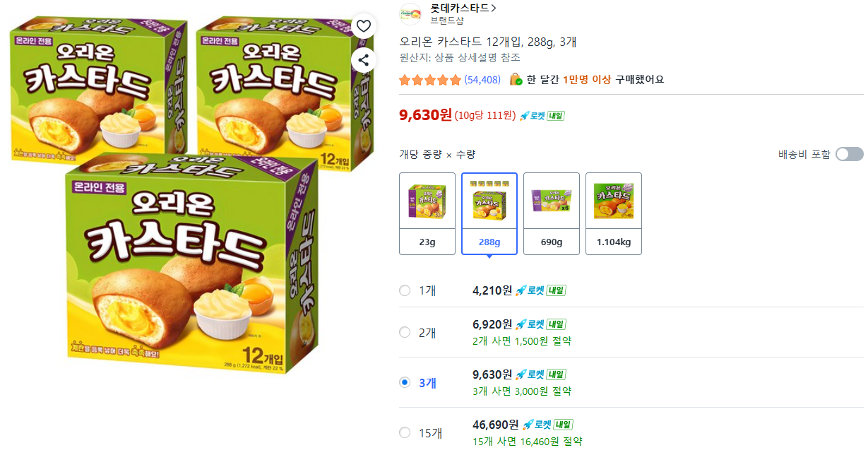Click the five-star rating stars
This screenshot has width=868, height=455.
click(x=429, y=80)
